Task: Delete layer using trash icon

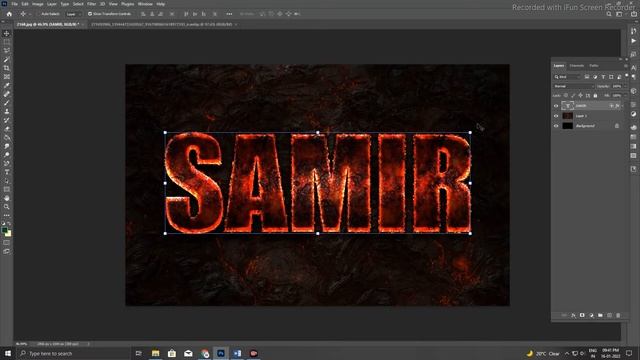Action: pos(618,316)
